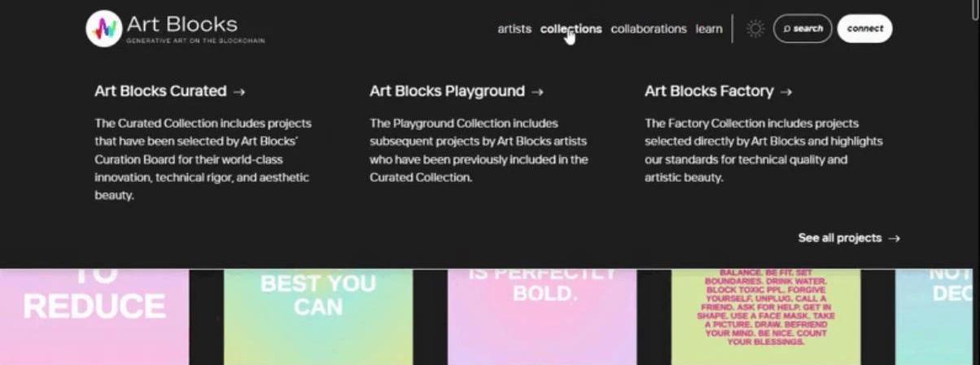Image resolution: width=980 pixels, height=365 pixels.
Task: Open the artists menu
Action: 514,29
